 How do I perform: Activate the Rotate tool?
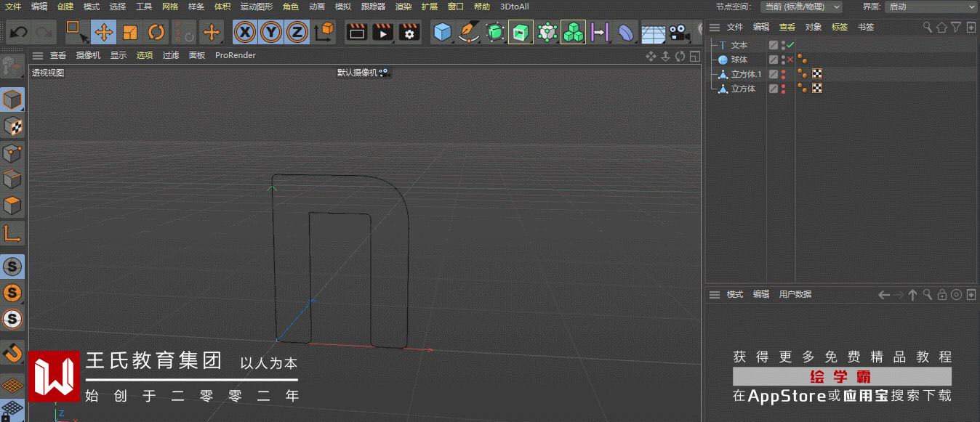[x=156, y=32]
